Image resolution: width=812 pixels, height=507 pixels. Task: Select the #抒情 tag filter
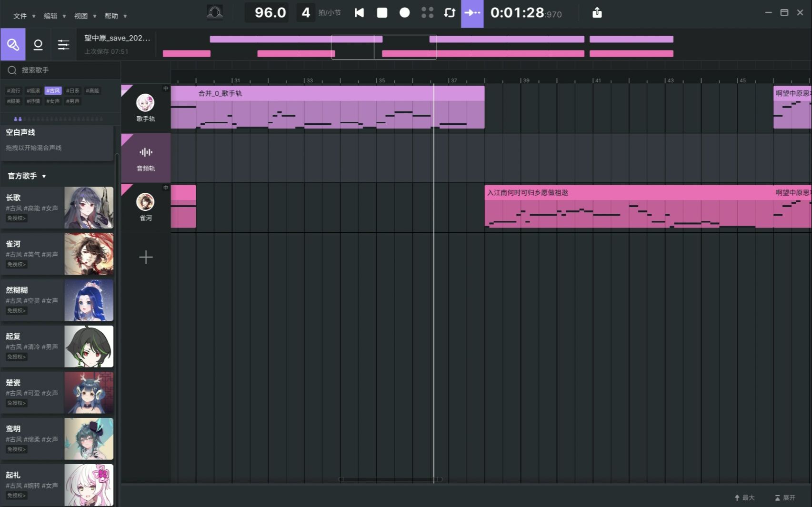coord(33,101)
